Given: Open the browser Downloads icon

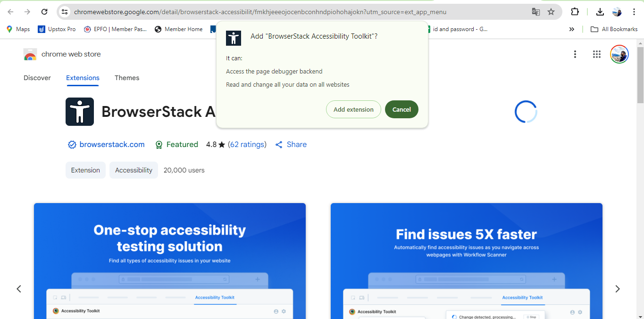Looking at the screenshot, I should (x=600, y=12).
